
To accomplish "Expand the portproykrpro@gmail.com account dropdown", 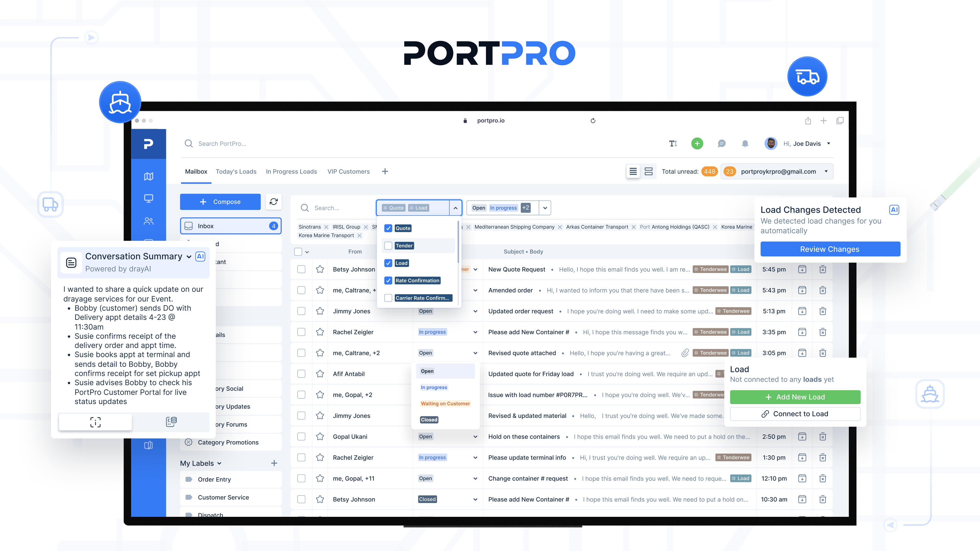I will (826, 171).
